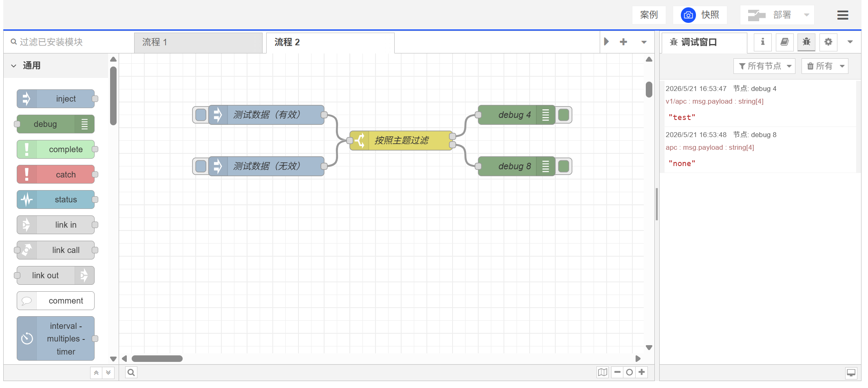868x388 pixels.
Task: Collapse the 通用 palette category
Action: click(x=56, y=66)
